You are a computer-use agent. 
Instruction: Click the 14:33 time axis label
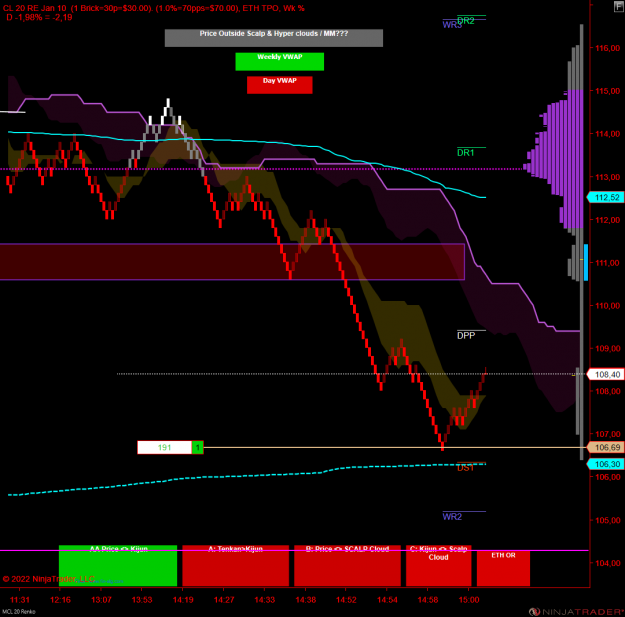tap(265, 600)
